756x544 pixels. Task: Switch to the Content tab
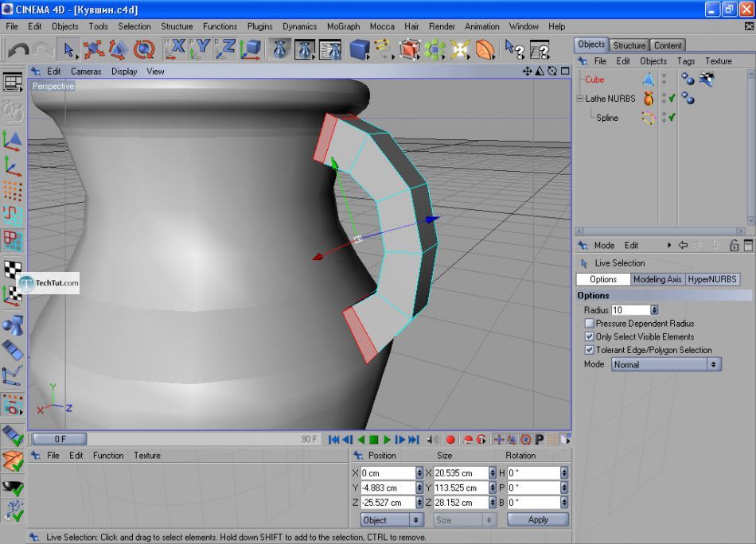pyautogui.click(x=668, y=45)
